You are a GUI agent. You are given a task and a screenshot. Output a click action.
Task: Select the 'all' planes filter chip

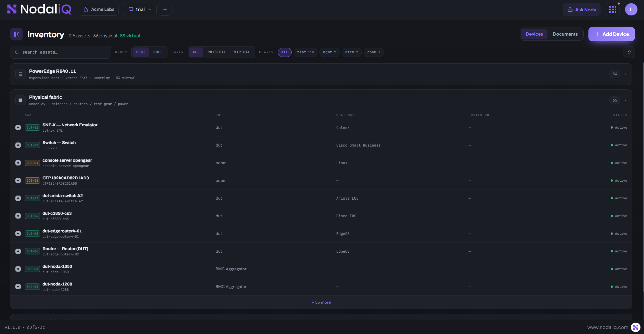click(x=285, y=52)
